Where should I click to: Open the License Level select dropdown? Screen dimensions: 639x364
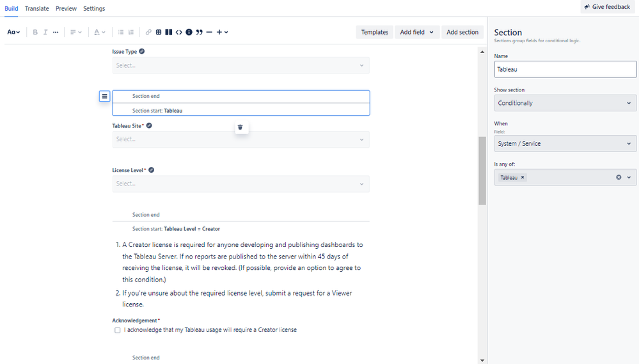(241, 184)
